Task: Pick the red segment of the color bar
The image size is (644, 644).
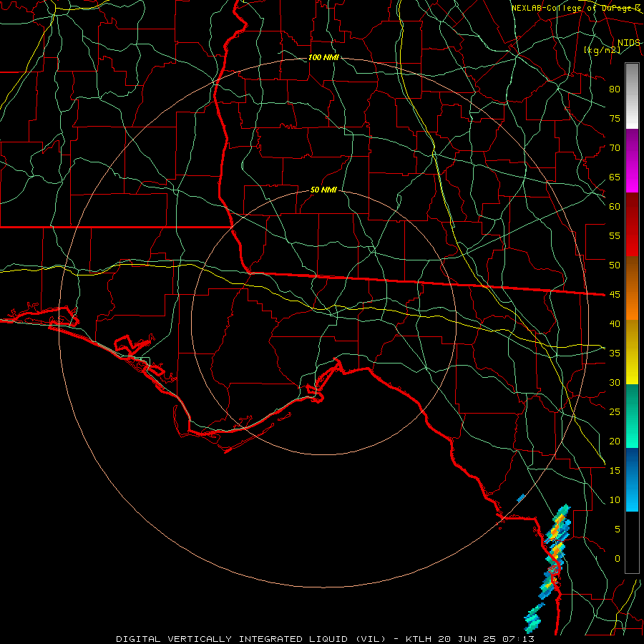Action: point(632,224)
